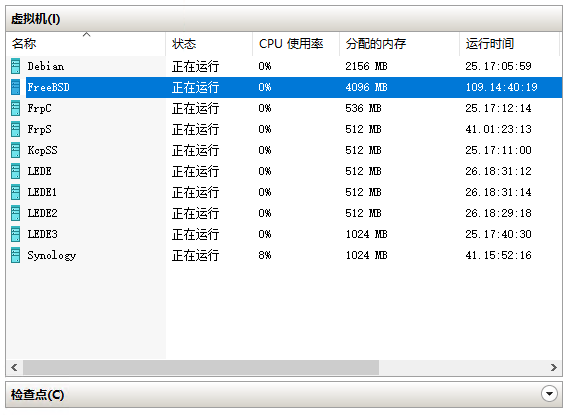The image size is (569, 415).
Task: Sort by the CPU 使用率 column header
Action: pos(296,44)
